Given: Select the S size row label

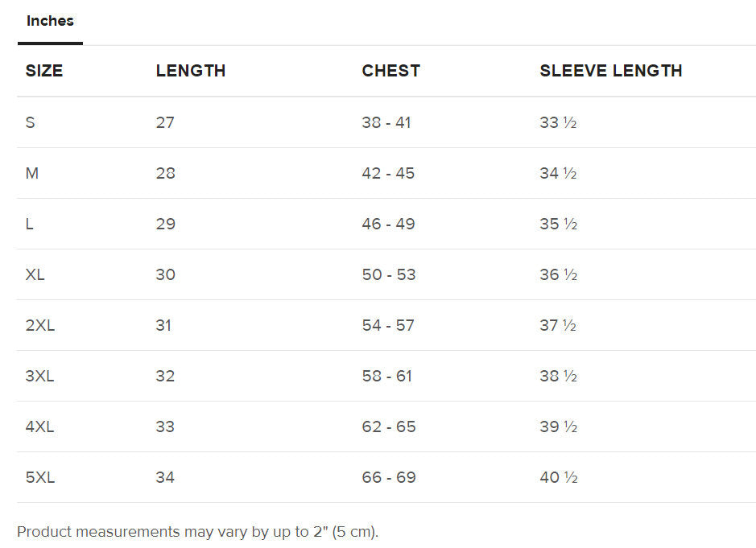Looking at the screenshot, I should click(x=31, y=123).
